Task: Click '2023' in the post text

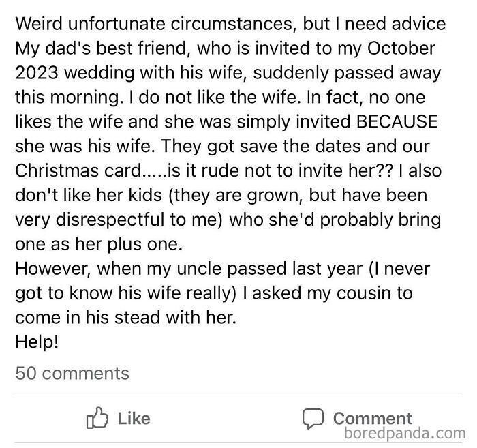Action: (37, 73)
